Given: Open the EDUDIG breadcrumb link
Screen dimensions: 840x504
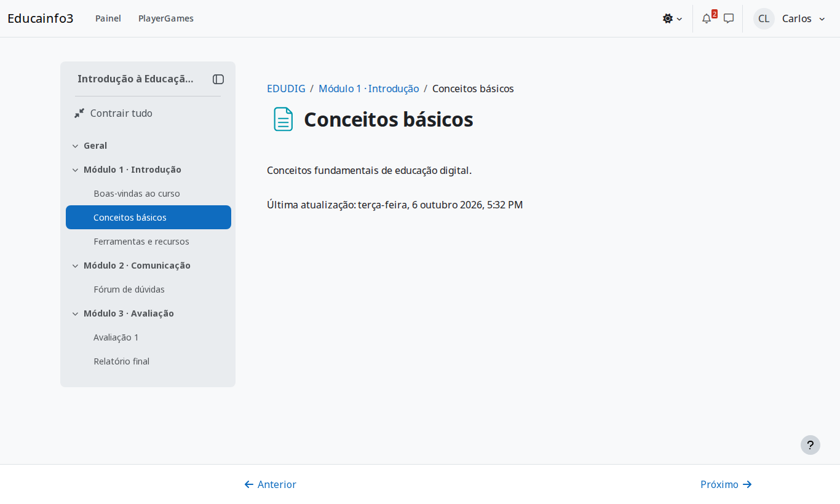Looking at the screenshot, I should pos(286,89).
